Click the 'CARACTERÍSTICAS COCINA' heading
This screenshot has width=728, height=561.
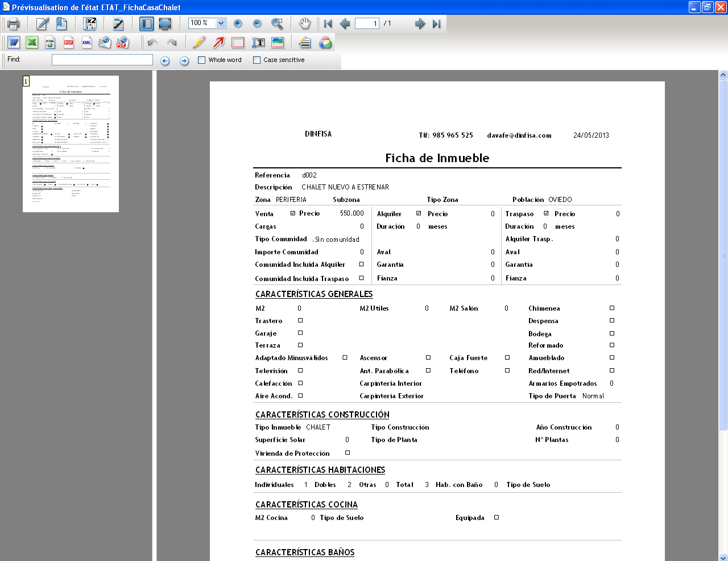307,505
